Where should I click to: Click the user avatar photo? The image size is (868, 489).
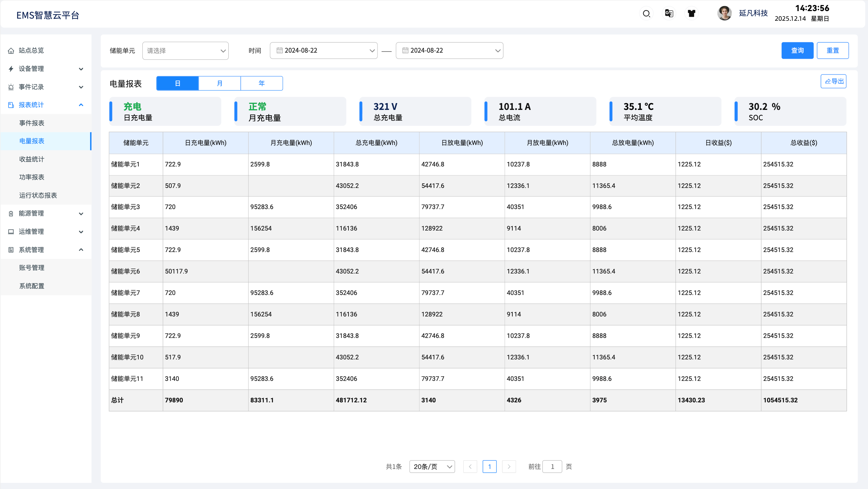(725, 13)
